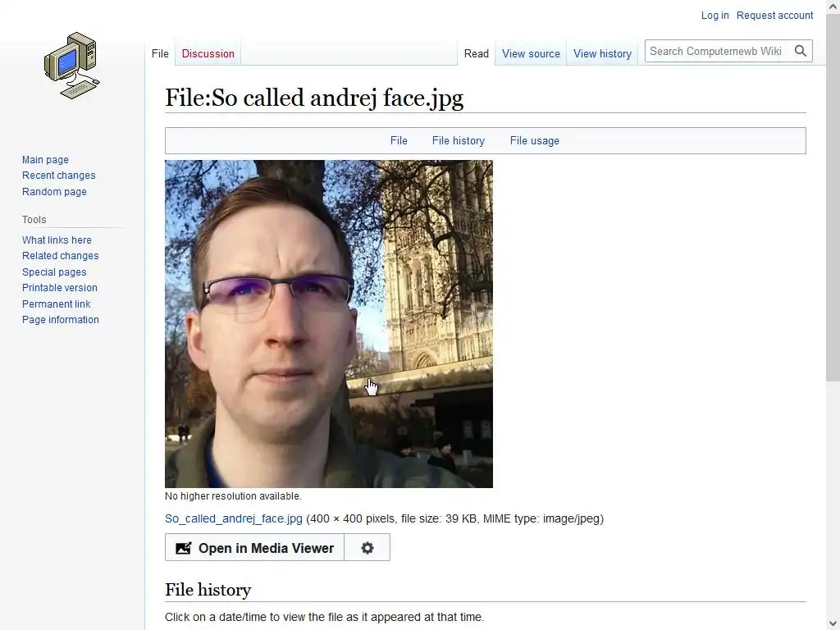This screenshot has height=630, width=840.
Task: Open the View source tab
Action: [531, 53]
